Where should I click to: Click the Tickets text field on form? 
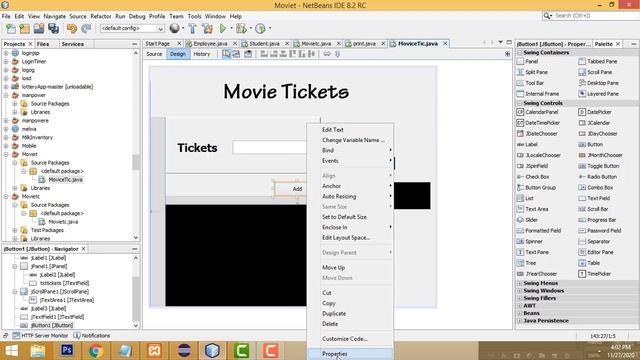269,147
